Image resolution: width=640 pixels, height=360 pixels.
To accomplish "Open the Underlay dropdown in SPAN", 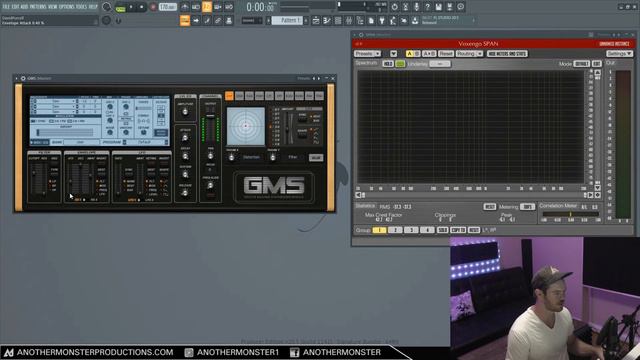I will [x=440, y=64].
